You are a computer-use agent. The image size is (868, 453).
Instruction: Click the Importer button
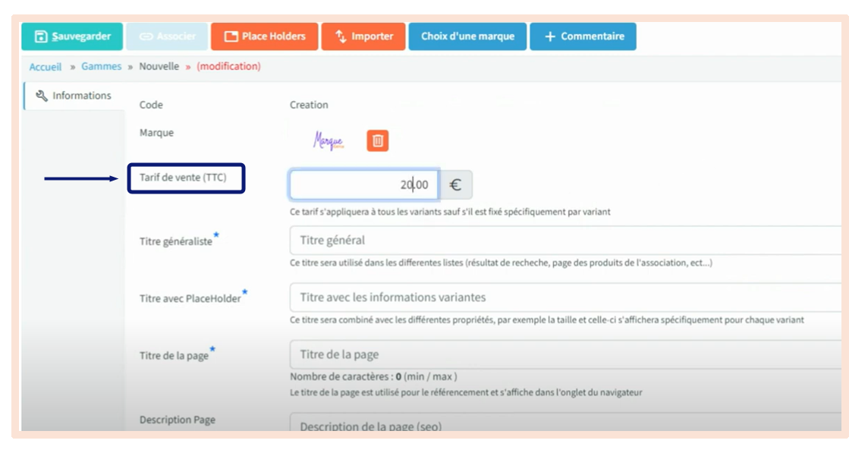point(363,36)
